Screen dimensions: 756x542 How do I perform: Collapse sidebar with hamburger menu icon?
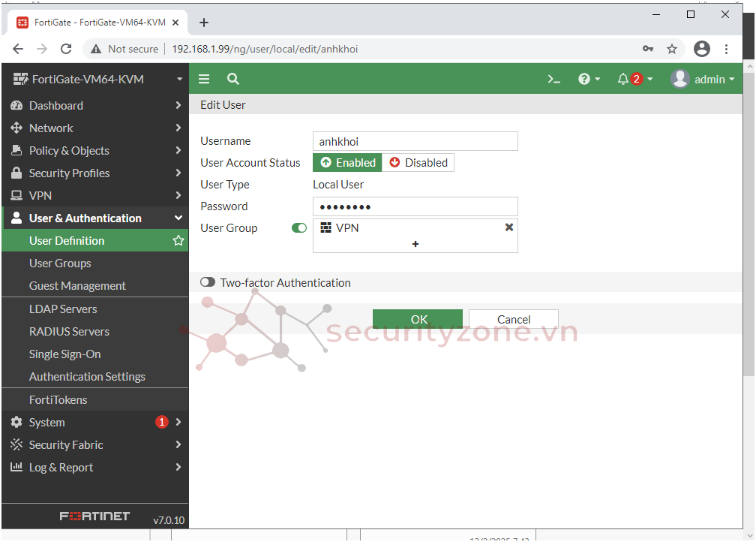[204, 79]
